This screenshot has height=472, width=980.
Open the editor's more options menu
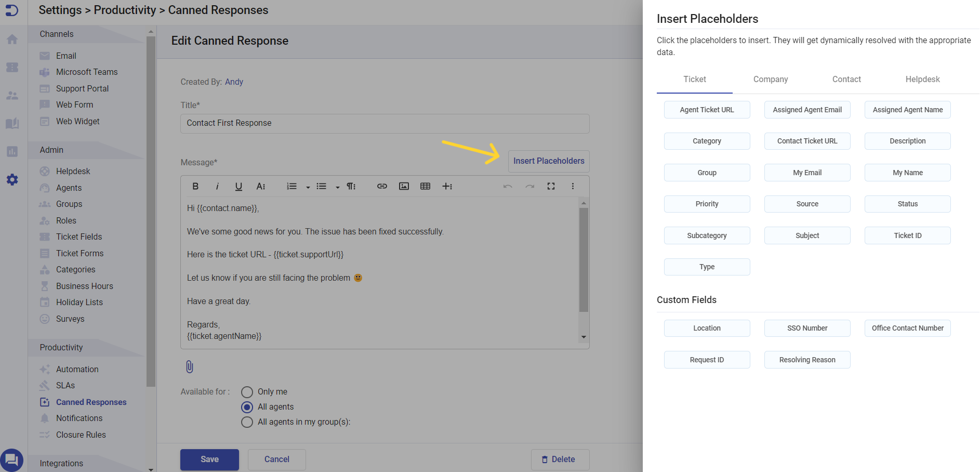[x=572, y=186]
